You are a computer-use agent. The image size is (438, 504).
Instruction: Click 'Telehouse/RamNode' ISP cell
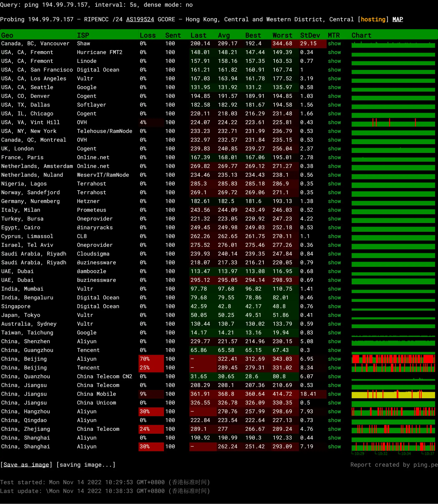tap(104, 131)
